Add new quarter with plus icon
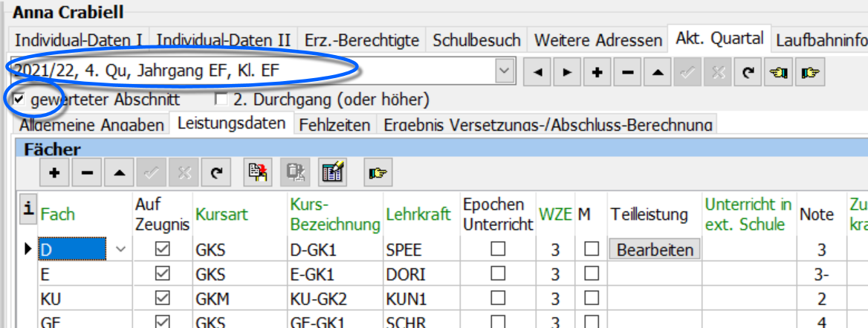Screen dimensions: 868x328 tap(597, 73)
